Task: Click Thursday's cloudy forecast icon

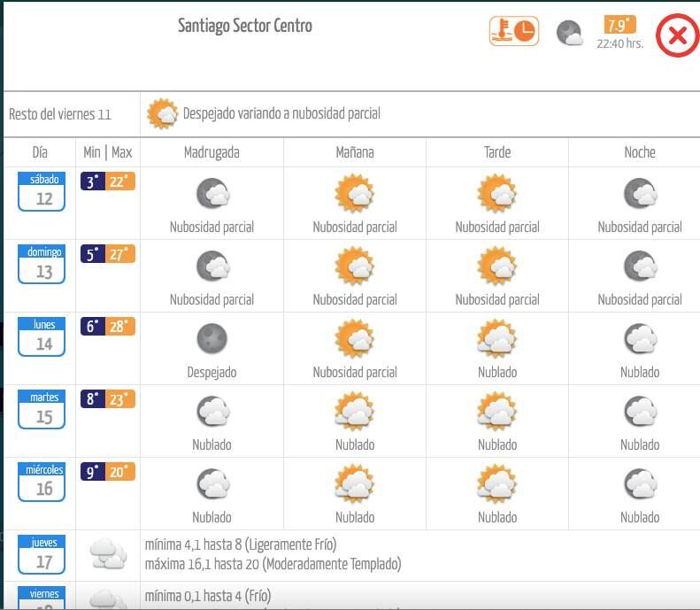Action: pyautogui.click(x=108, y=554)
